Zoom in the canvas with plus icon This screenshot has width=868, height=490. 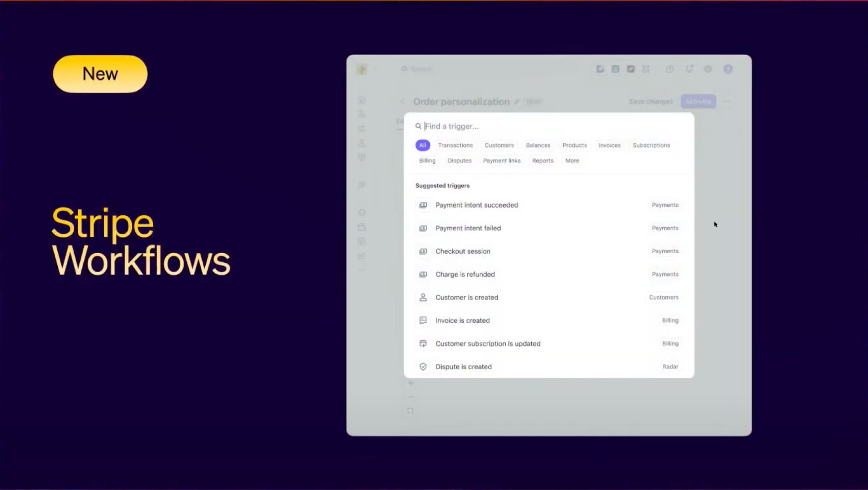pos(410,383)
